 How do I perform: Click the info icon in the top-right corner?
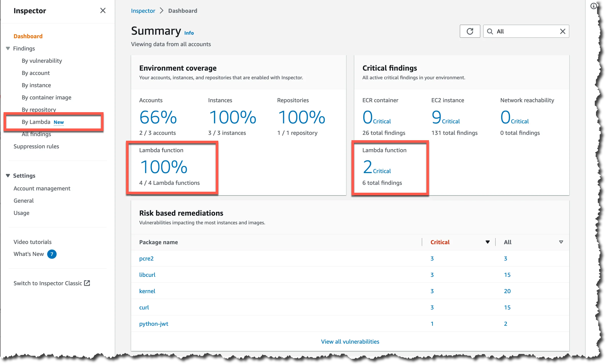[x=594, y=6]
